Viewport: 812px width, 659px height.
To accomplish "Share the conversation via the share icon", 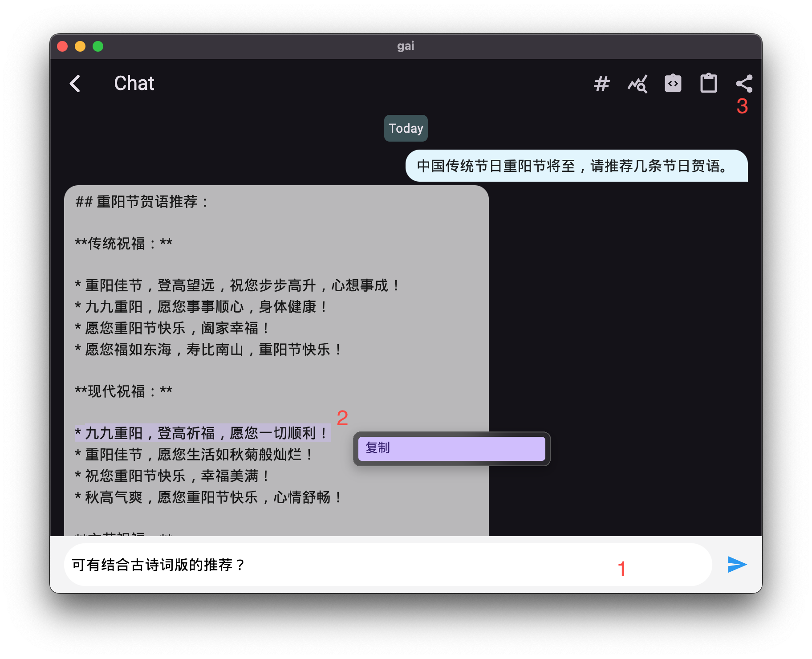I will tap(744, 83).
